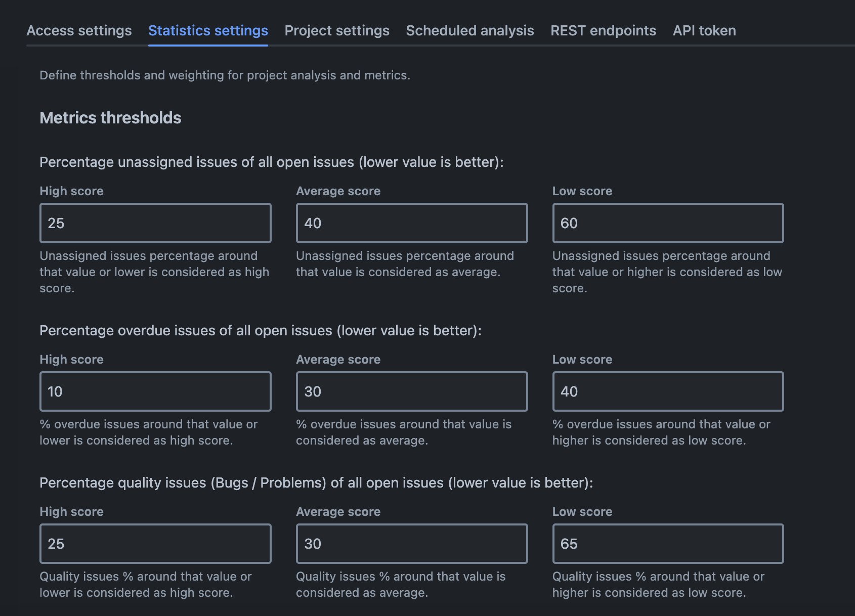Click overdue issues Average score field
This screenshot has width=855, height=616.
click(411, 391)
